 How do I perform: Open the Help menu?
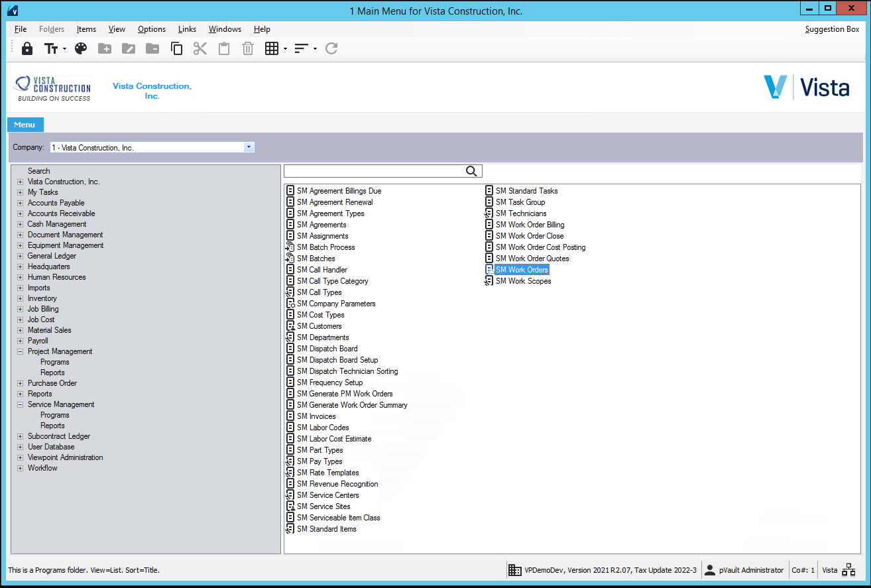click(262, 29)
